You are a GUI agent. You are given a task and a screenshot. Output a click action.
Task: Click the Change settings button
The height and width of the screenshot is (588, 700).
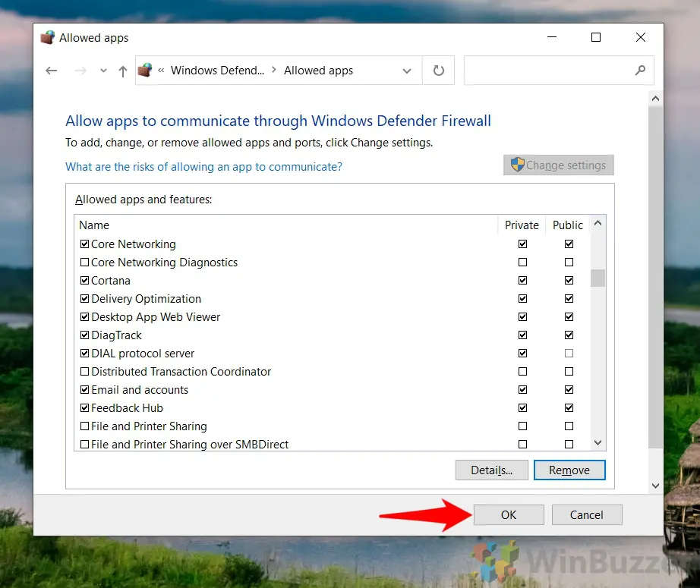tap(559, 165)
